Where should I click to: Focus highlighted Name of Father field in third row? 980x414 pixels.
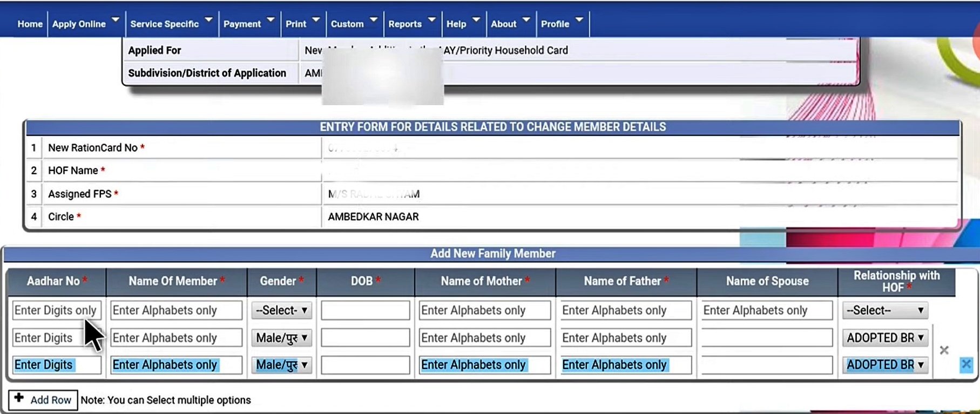[x=626, y=365]
